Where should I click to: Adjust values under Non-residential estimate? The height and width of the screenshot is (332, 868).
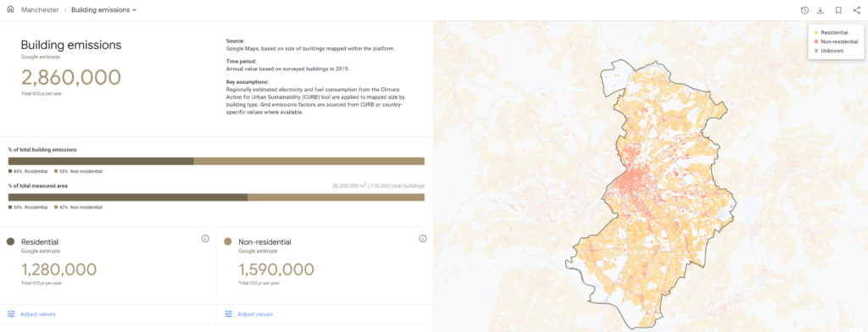tap(254, 314)
